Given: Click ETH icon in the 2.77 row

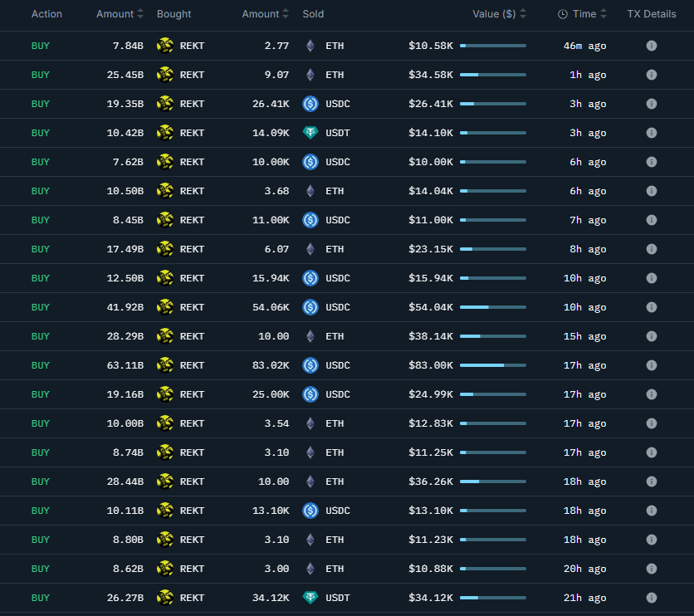Looking at the screenshot, I should point(310,46).
